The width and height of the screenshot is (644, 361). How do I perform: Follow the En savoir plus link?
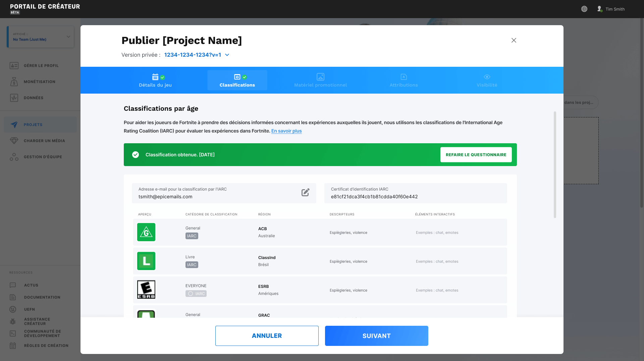286,131
